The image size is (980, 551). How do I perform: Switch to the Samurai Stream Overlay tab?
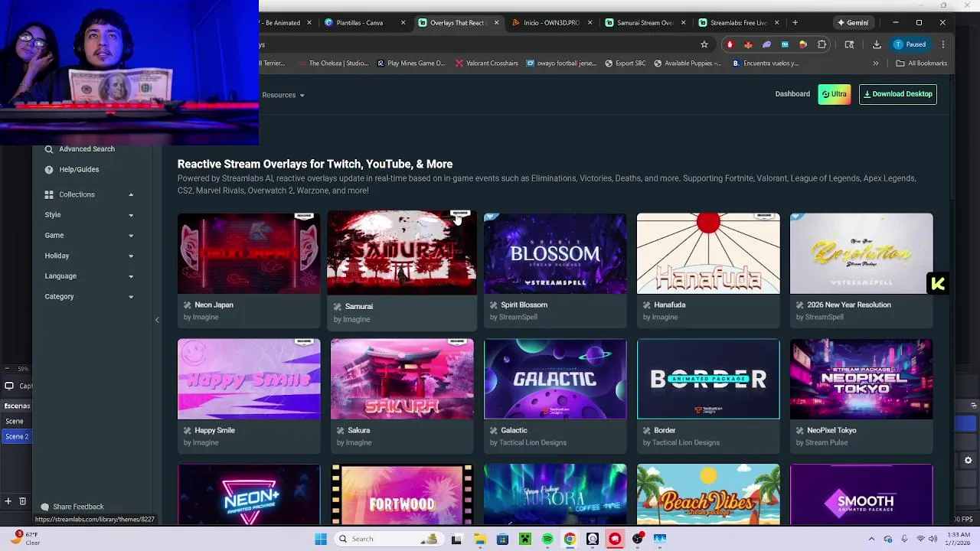pos(645,23)
